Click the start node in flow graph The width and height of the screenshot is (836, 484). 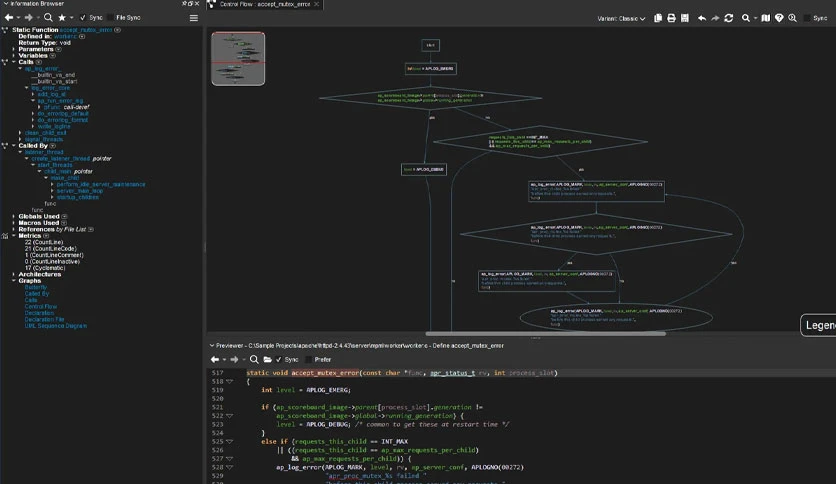point(430,45)
